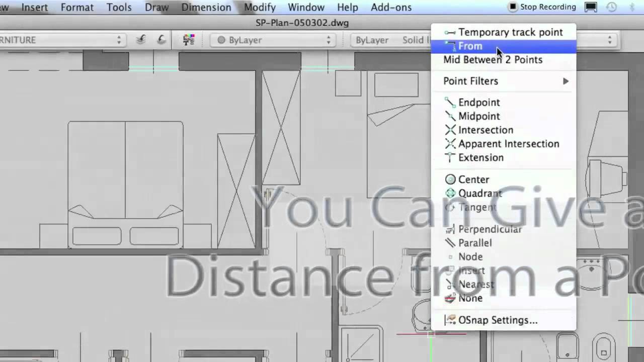Select the Insert snap
644x362 pixels.
(x=504, y=270)
